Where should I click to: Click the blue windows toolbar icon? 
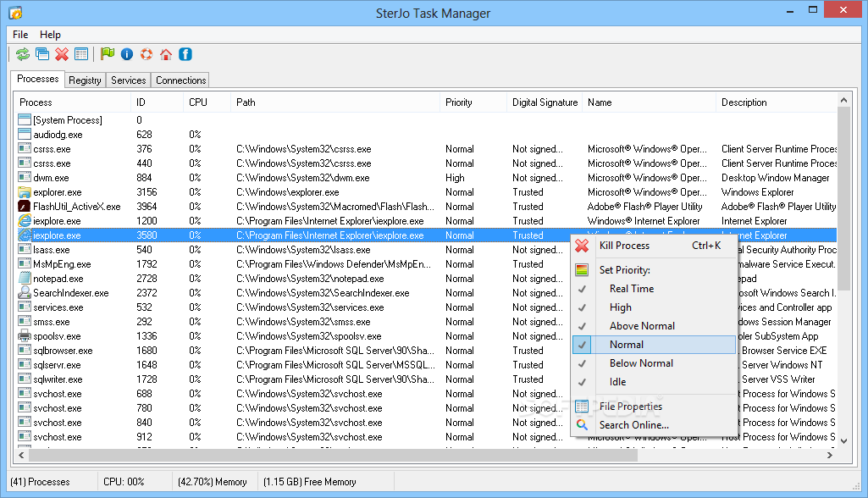[42, 53]
